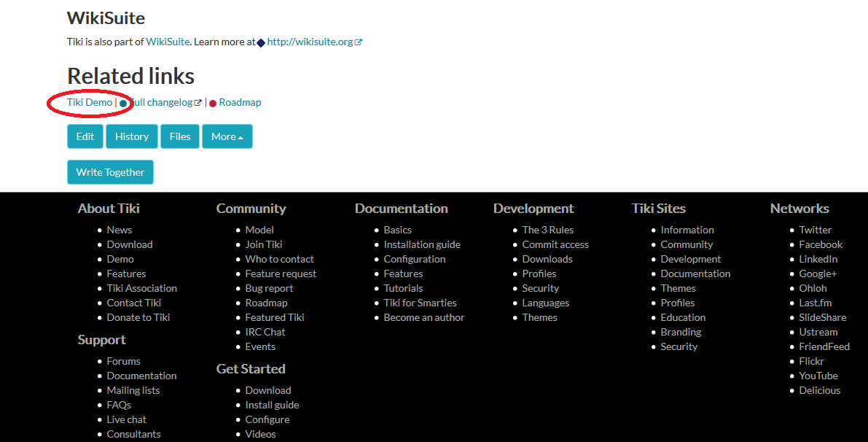Open the Files button
The width and height of the screenshot is (868, 442).
180,136
